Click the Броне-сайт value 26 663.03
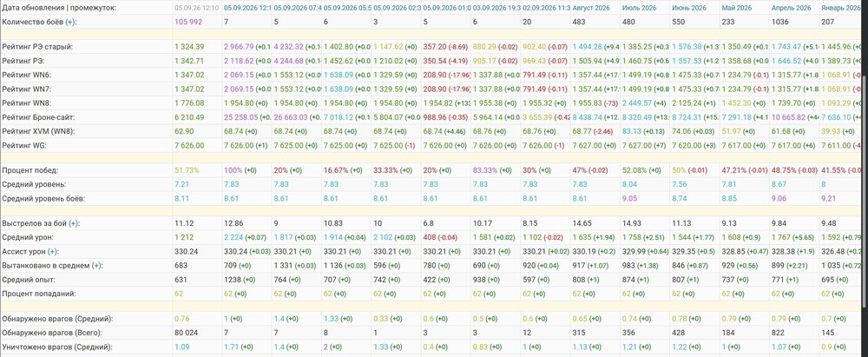Image resolution: width=868 pixels, height=357 pixels. [291, 117]
